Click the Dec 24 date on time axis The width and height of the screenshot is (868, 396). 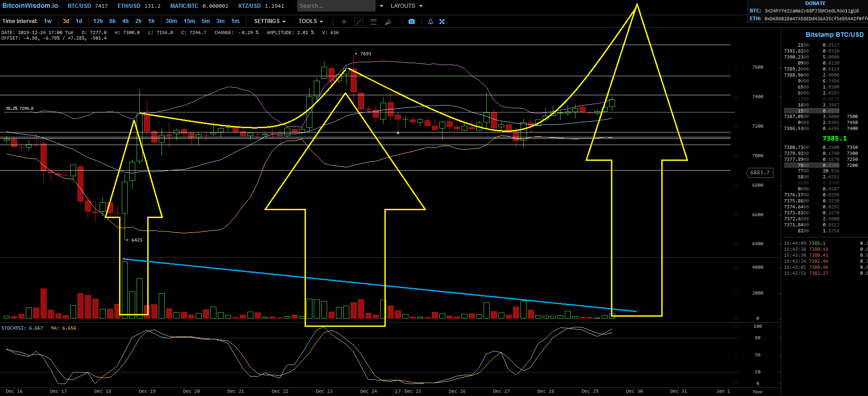(x=369, y=391)
